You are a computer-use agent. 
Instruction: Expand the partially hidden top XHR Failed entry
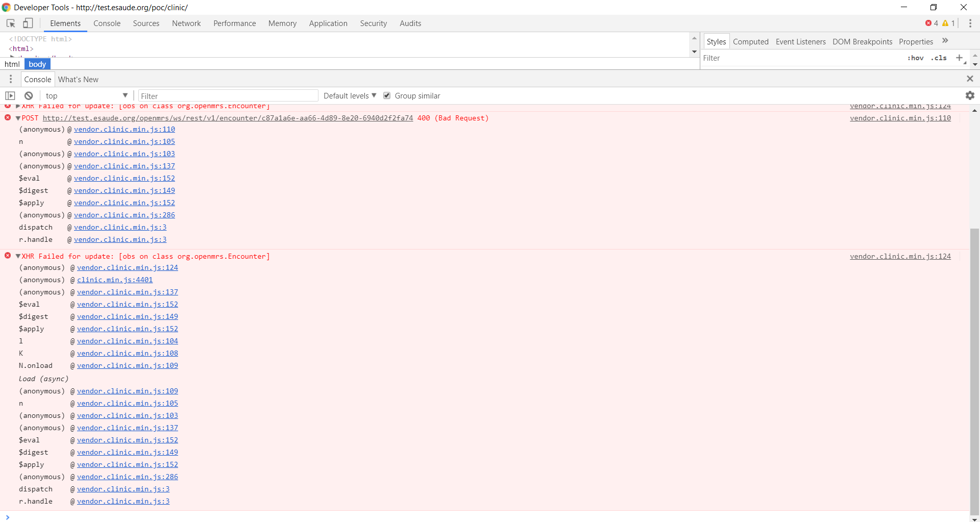(x=18, y=107)
